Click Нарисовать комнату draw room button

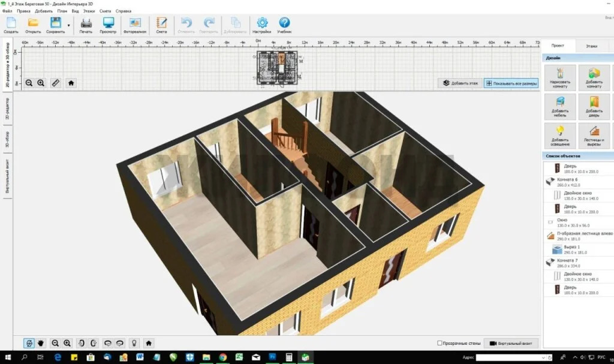(x=560, y=77)
